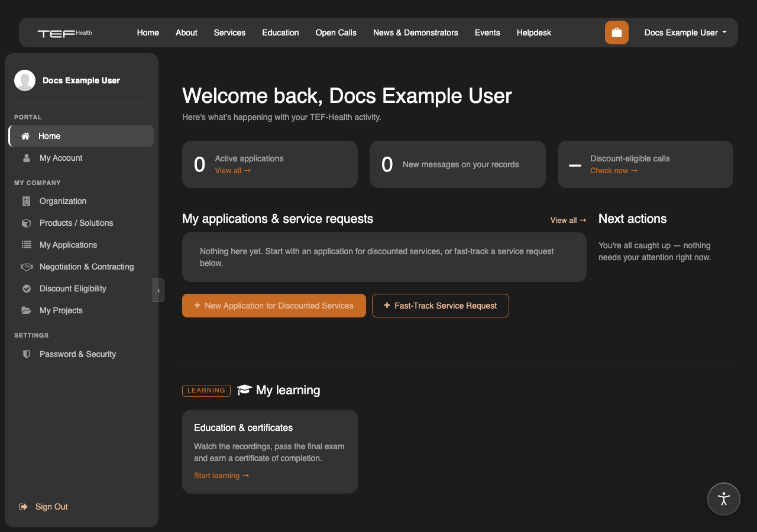Image resolution: width=757 pixels, height=532 pixels.
Task: Click the handshake icon beside Negotiation & Contracting
Action: pyautogui.click(x=26, y=267)
